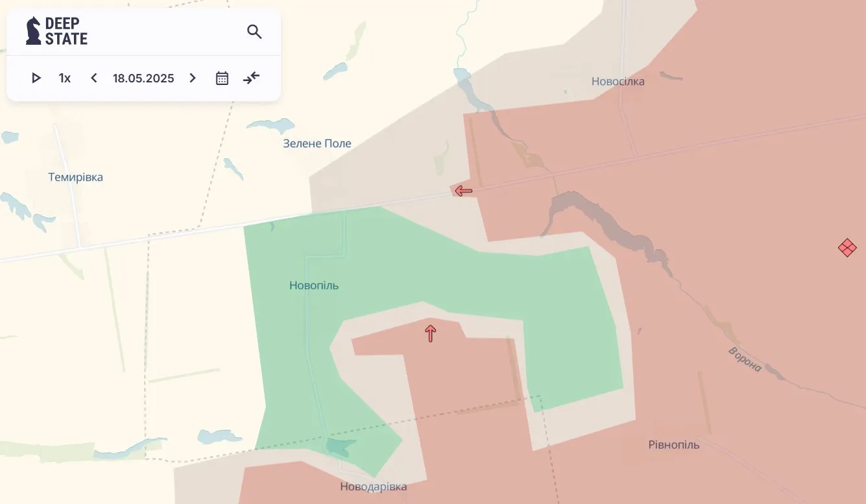This screenshot has height=504, width=866.
Task: Click the upward red attack arrow
Action: pyautogui.click(x=430, y=333)
